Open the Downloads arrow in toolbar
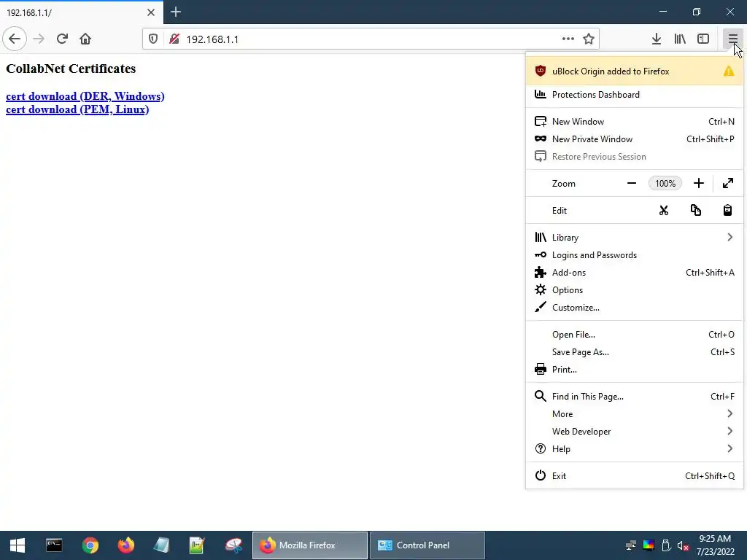Screen dimensions: 747x560 [x=657, y=39]
